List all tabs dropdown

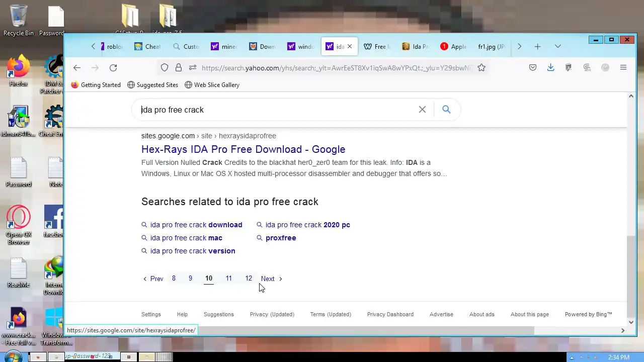tap(558, 47)
